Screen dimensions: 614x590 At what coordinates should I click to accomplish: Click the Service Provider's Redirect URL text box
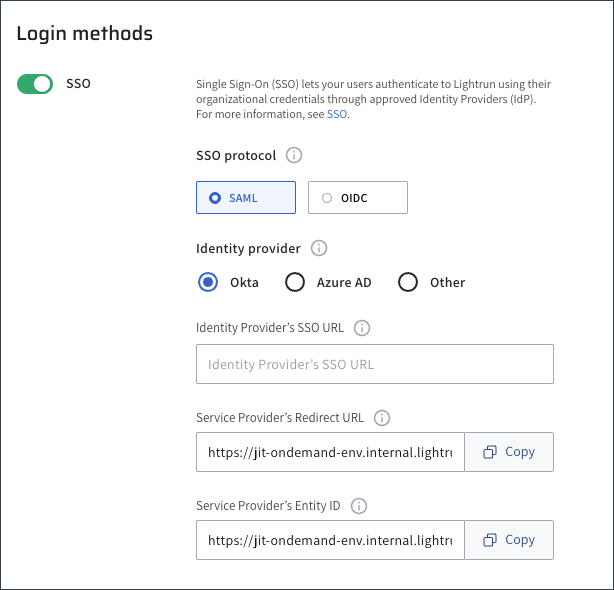click(330, 452)
